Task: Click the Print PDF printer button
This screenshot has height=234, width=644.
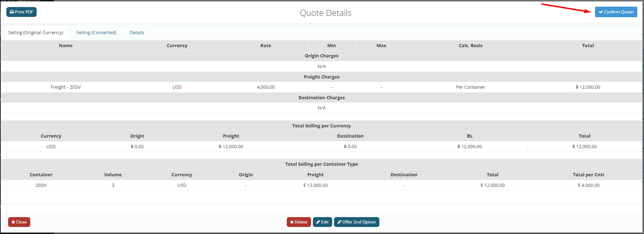Action: point(21,12)
